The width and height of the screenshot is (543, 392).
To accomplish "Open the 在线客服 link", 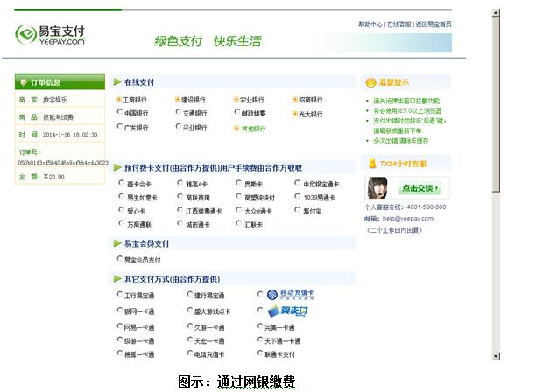I will tap(399, 24).
